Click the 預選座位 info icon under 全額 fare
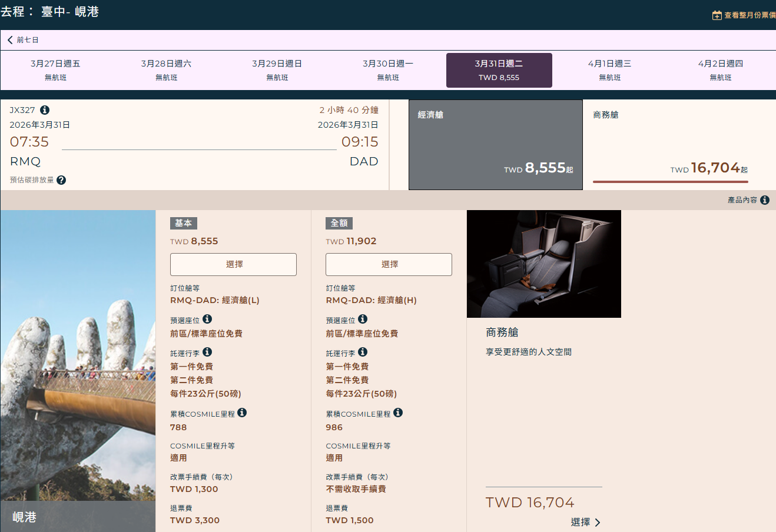 coord(362,319)
